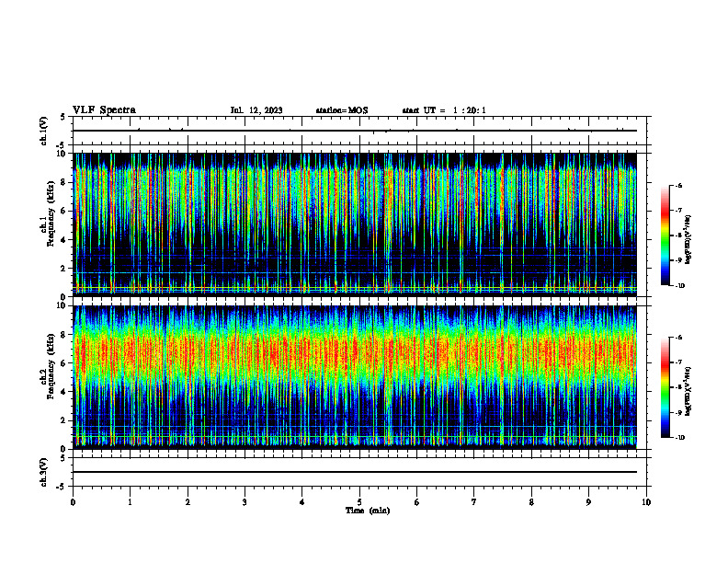This screenshot has width=728, height=563.
Task: Click the time axis tick label "1"
Action: point(130,502)
